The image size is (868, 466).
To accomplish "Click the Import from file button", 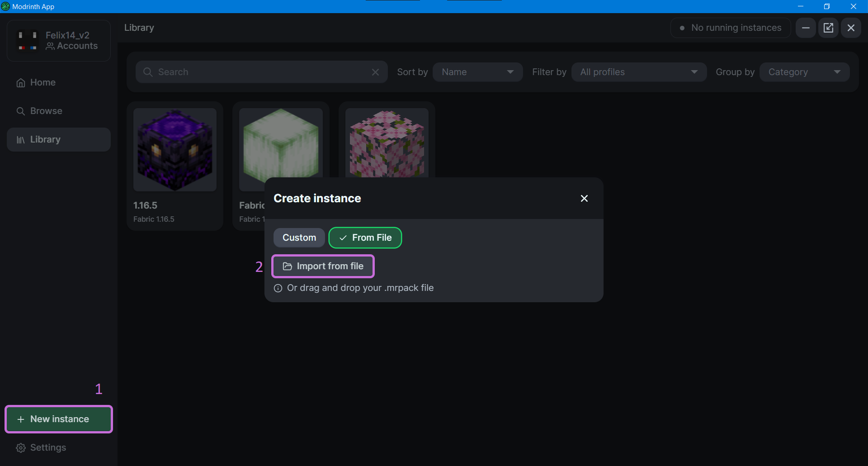I will click(x=323, y=266).
